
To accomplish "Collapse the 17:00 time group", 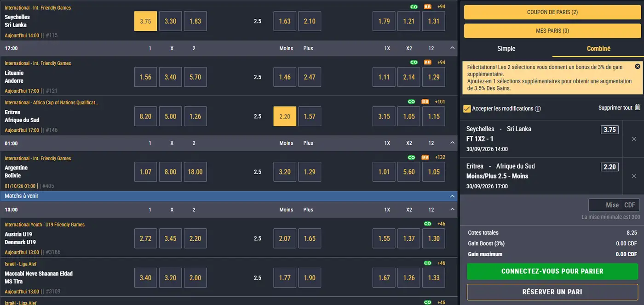I will tap(452, 48).
